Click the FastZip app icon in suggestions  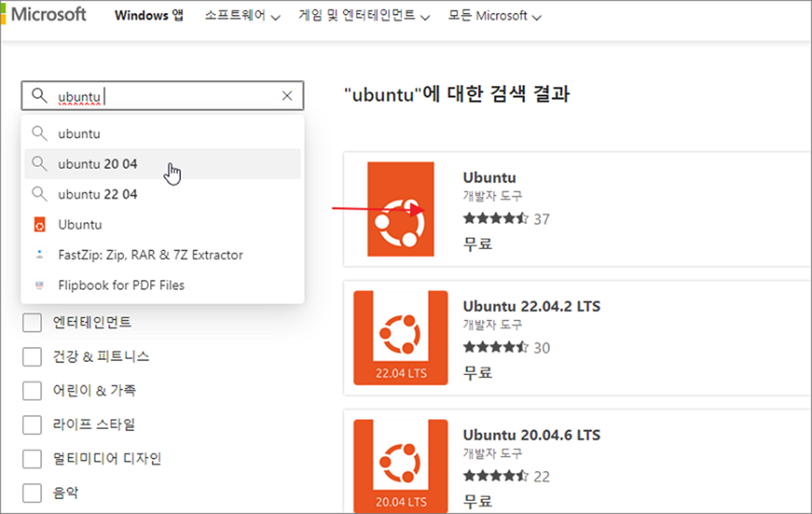coord(40,255)
